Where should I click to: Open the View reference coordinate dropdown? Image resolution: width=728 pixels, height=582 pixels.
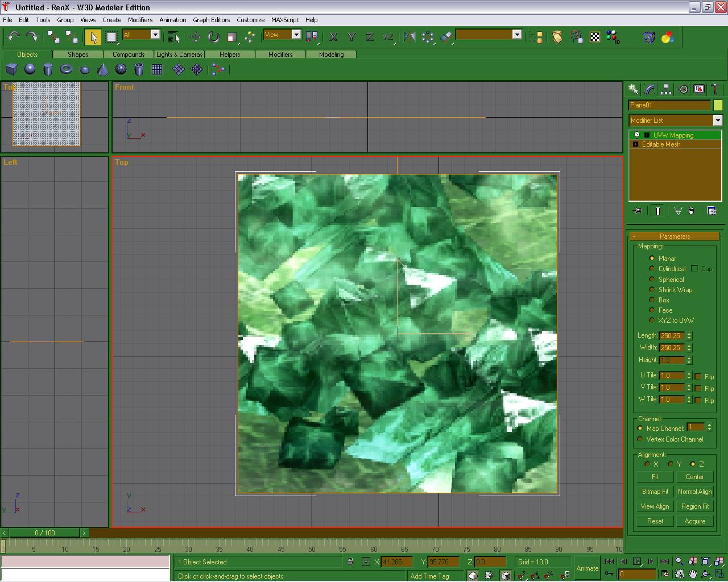(x=296, y=35)
